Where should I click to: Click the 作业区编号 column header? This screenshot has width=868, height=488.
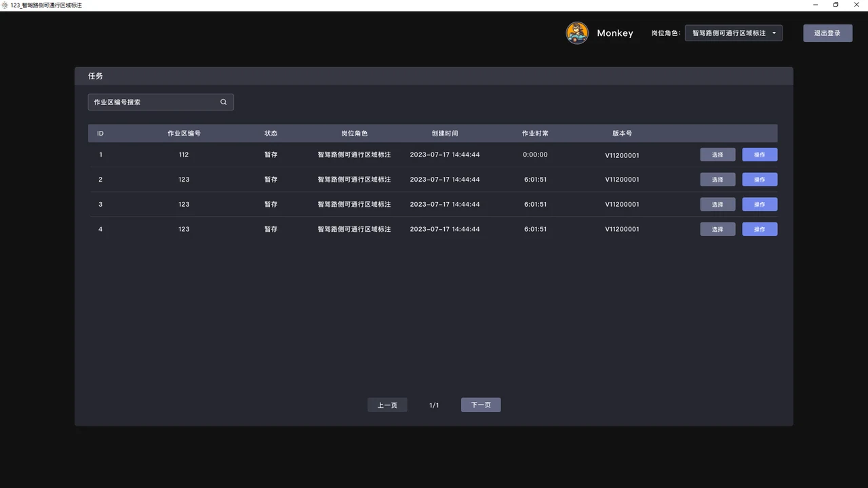[184, 134]
